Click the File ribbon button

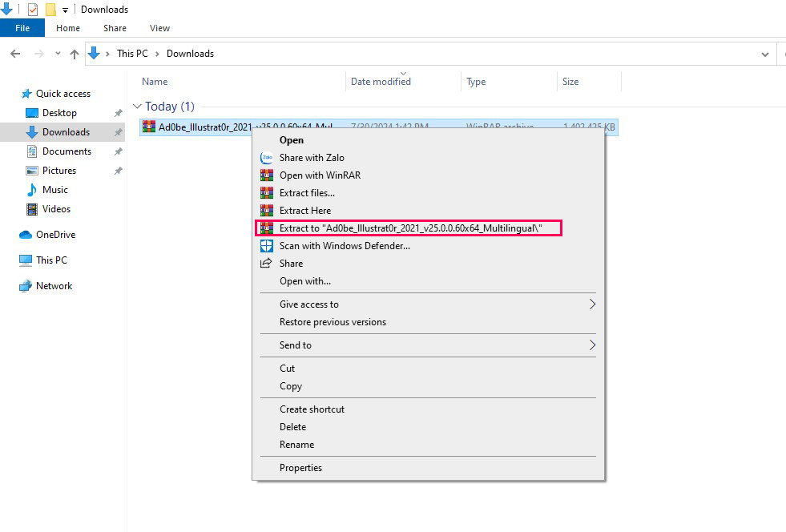(x=22, y=28)
